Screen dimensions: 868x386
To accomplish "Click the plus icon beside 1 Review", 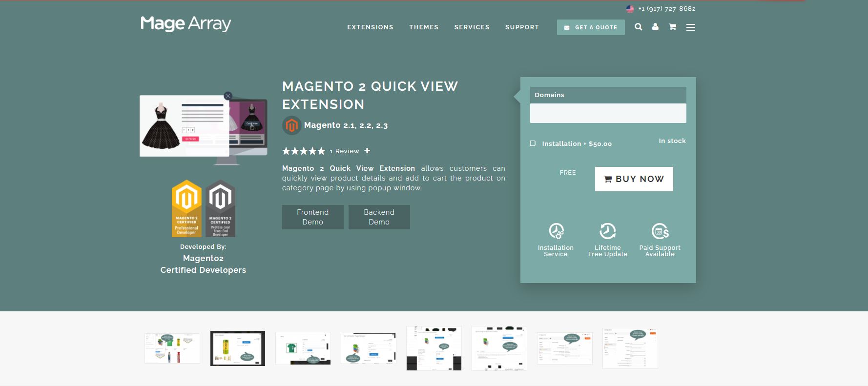I will [x=367, y=151].
